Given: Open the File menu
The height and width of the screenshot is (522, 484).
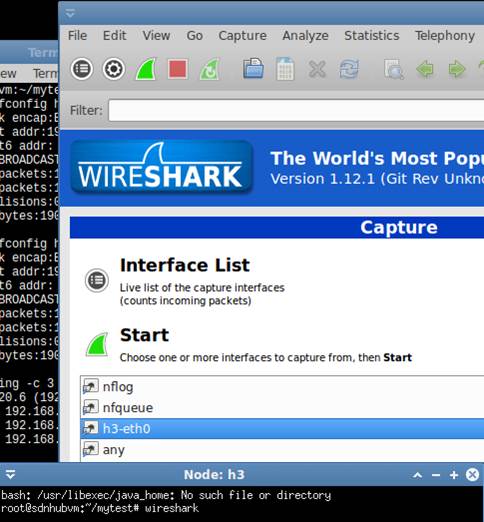Looking at the screenshot, I should pyautogui.click(x=77, y=35).
